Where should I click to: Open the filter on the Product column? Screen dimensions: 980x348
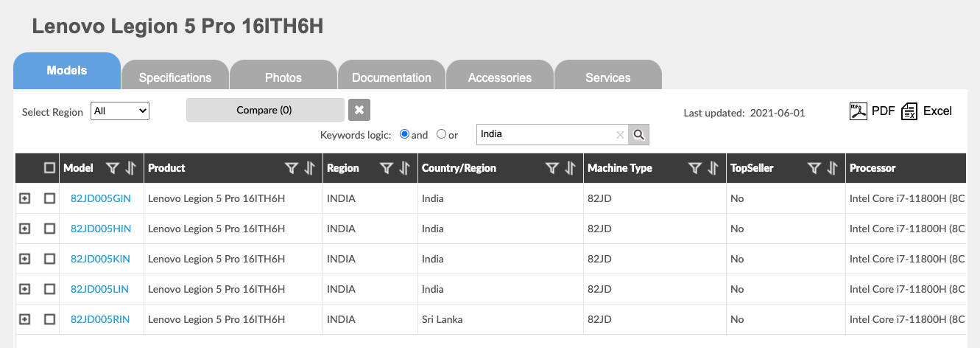tap(291, 168)
